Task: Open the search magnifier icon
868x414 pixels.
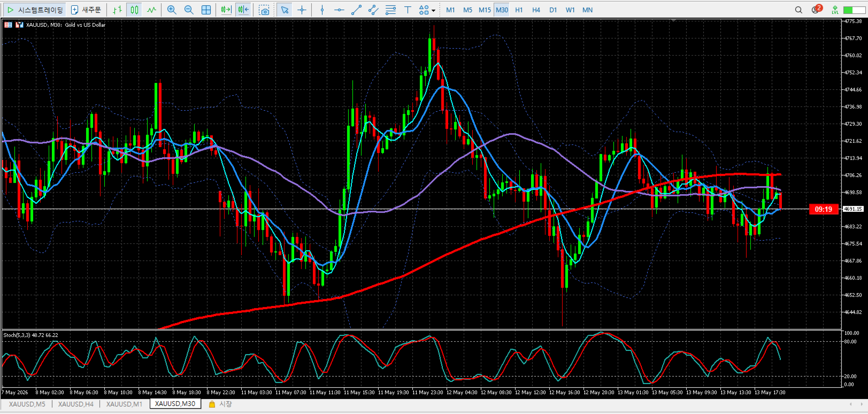Action: [x=798, y=10]
